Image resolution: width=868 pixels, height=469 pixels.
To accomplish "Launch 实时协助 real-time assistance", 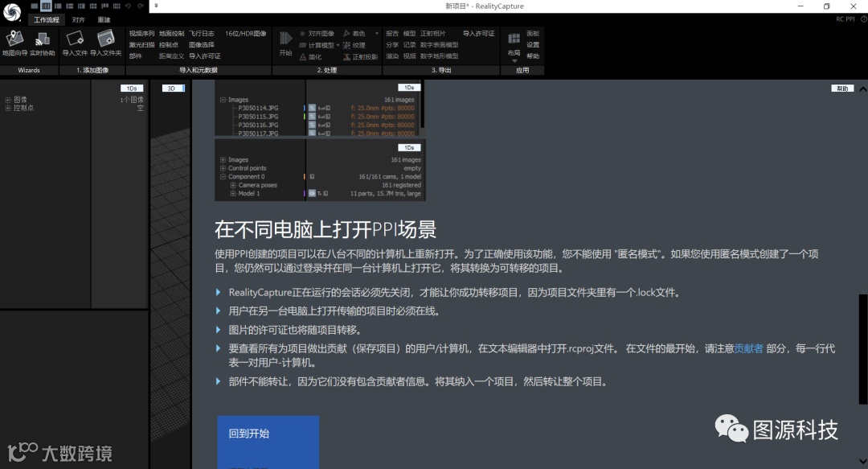I will coord(43,43).
